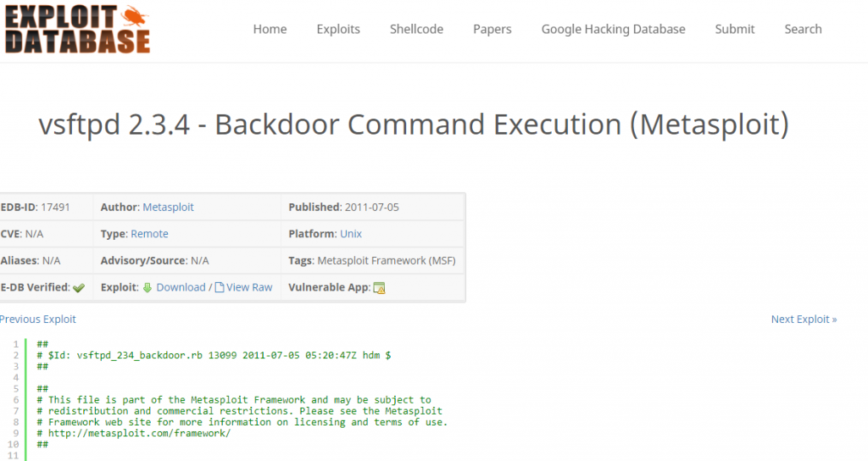The height and width of the screenshot is (461, 868).
Task: Select the EDB-ID 17491 cell
Action: (x=46, y=207)
